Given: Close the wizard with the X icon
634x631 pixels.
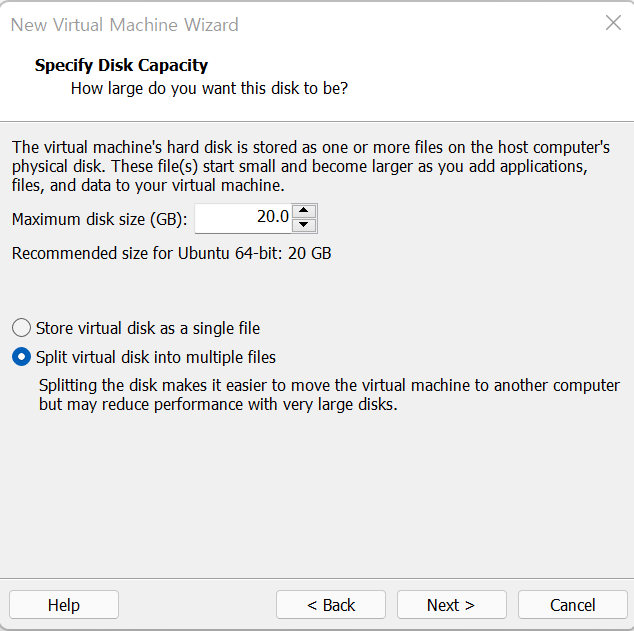Looking at the screenshot, I should click(613, 23).
